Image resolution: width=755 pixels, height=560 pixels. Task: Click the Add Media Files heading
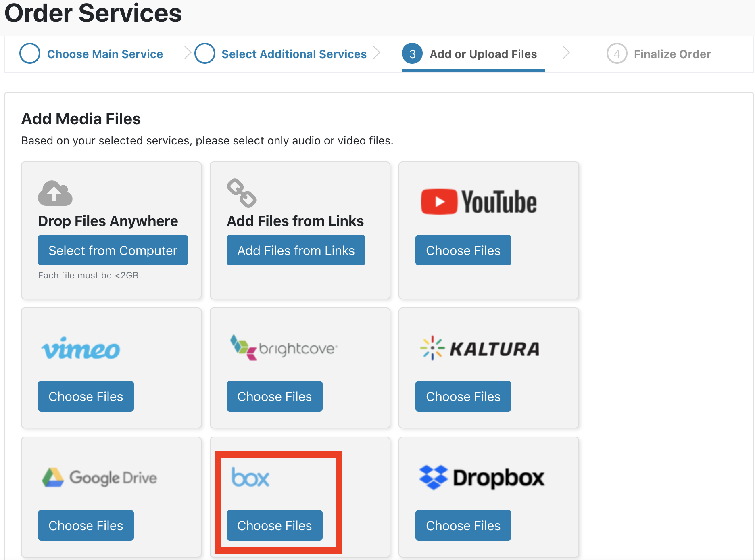[x=81, y=119]
